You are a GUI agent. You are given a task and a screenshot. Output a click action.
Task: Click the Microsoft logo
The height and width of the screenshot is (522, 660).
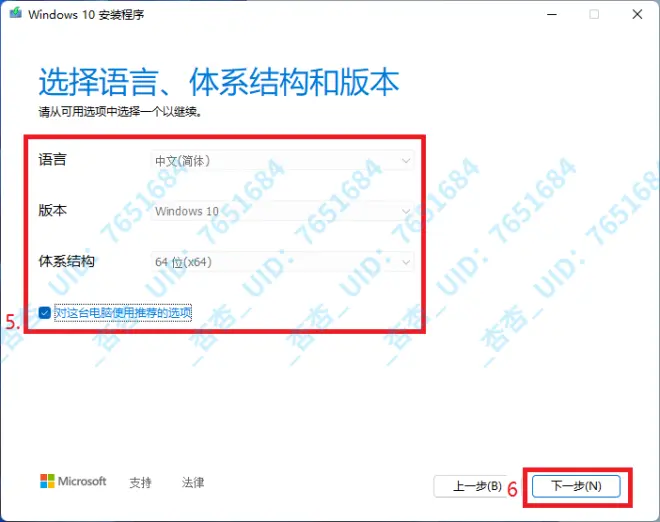click(x=73, y=481)
